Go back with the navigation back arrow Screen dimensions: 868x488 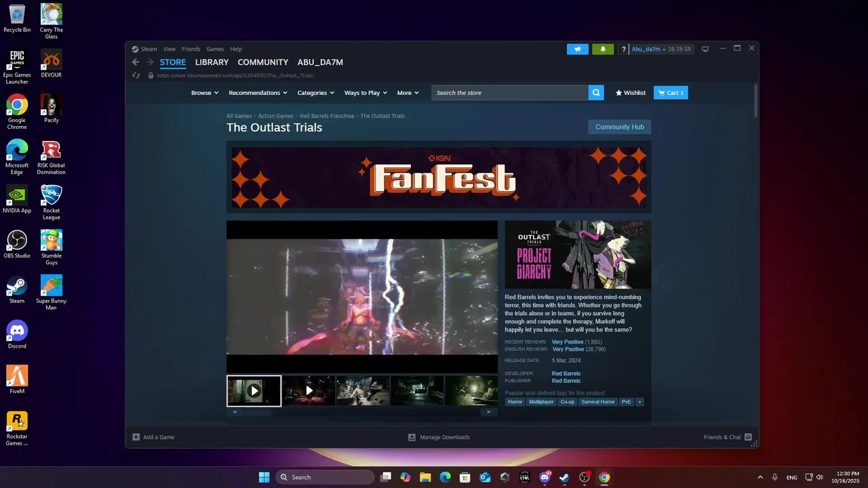[x=136, y=62]
